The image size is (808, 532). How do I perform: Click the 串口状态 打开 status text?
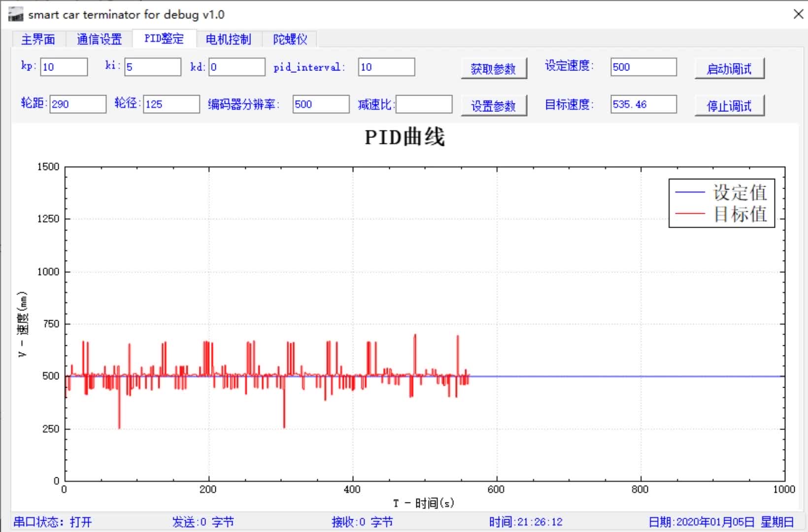tap(53, 522)
